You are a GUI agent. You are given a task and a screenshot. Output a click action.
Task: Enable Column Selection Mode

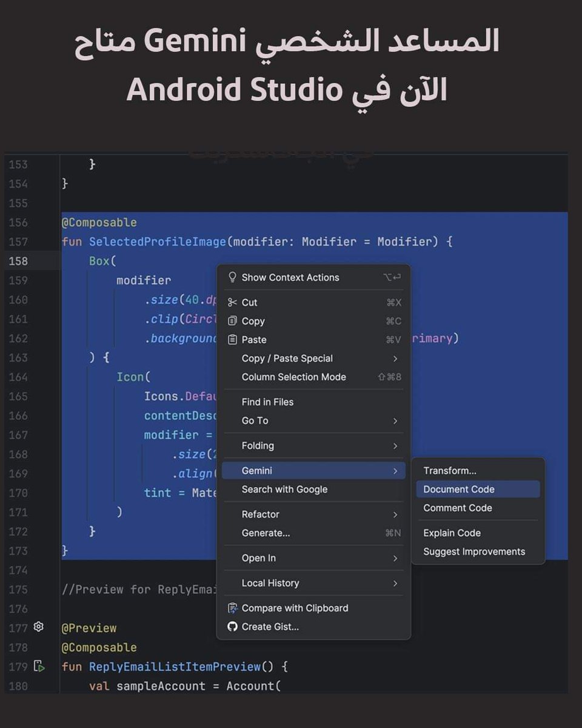click(313, 377)
